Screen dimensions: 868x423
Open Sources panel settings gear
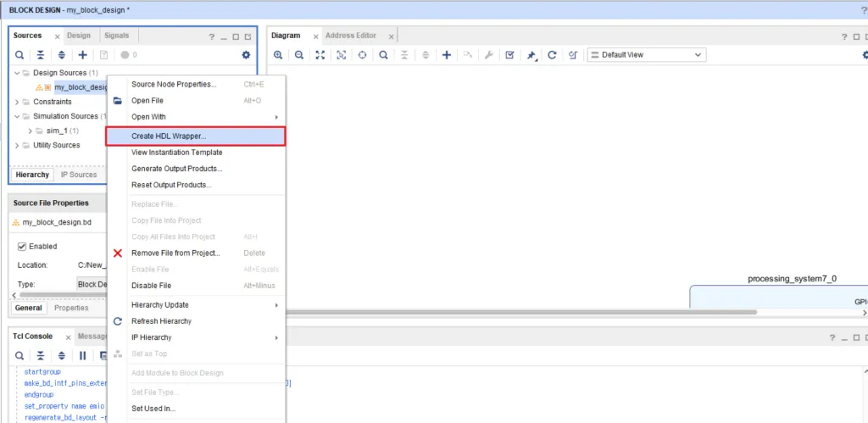click(x=247, y=55)
